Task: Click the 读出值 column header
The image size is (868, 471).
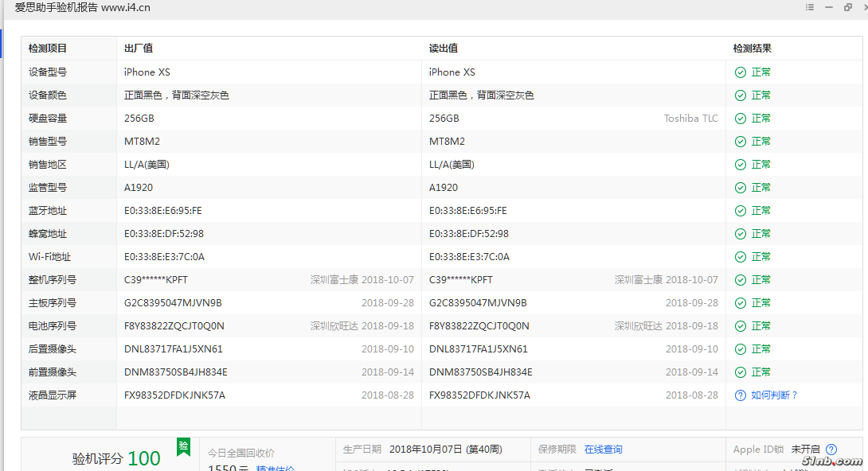Action: (x=444, y=49)
